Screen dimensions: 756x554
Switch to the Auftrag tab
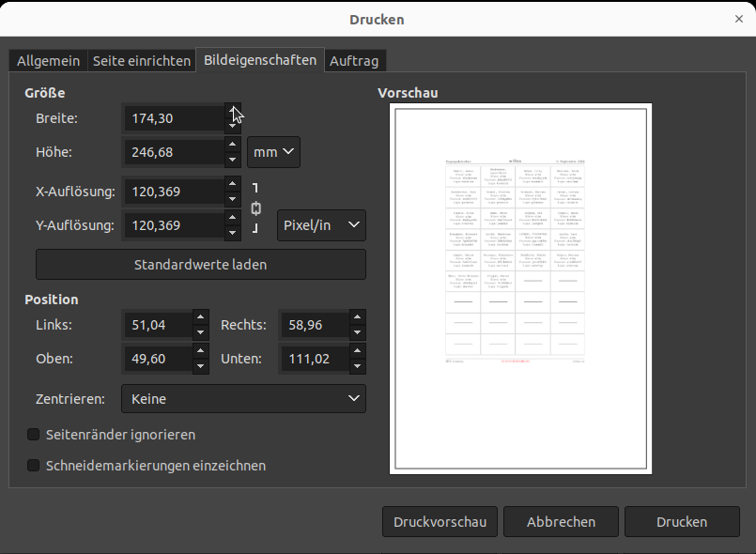coord(355,60)
